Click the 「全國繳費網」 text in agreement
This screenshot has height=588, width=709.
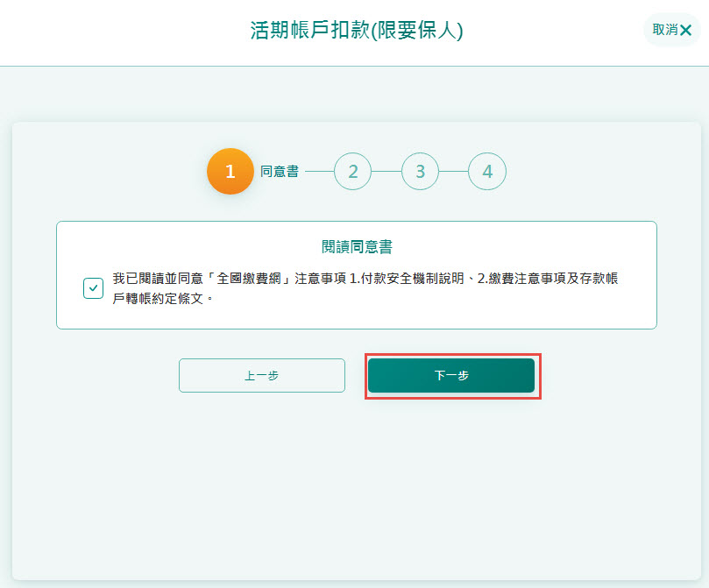249,279
